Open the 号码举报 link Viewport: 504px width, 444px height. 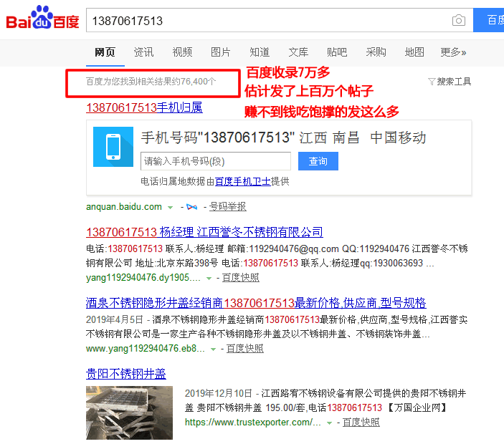(227, 207)
